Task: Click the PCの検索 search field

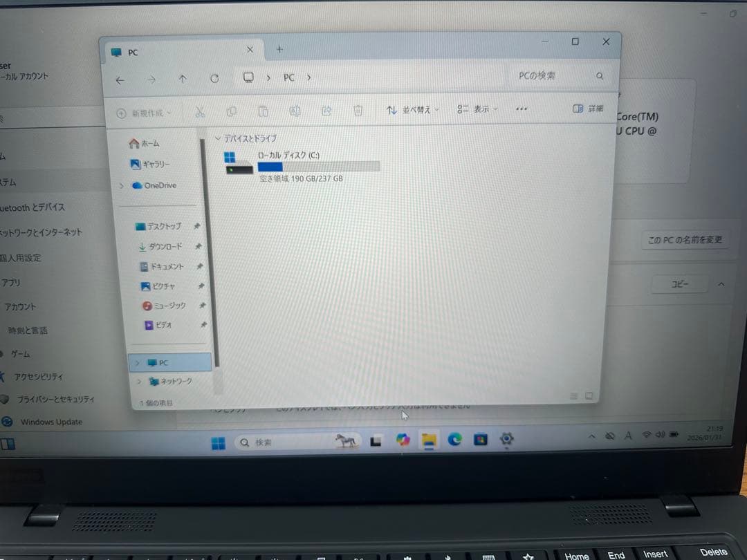Action: point(546,76)
